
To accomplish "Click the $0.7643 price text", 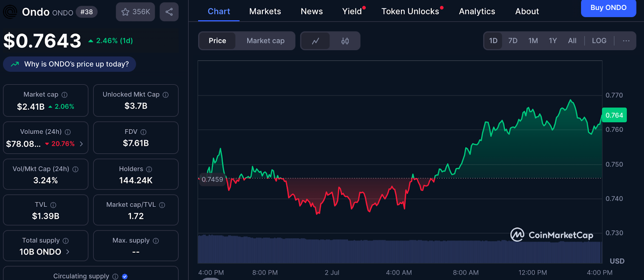I will coord(42,41).
